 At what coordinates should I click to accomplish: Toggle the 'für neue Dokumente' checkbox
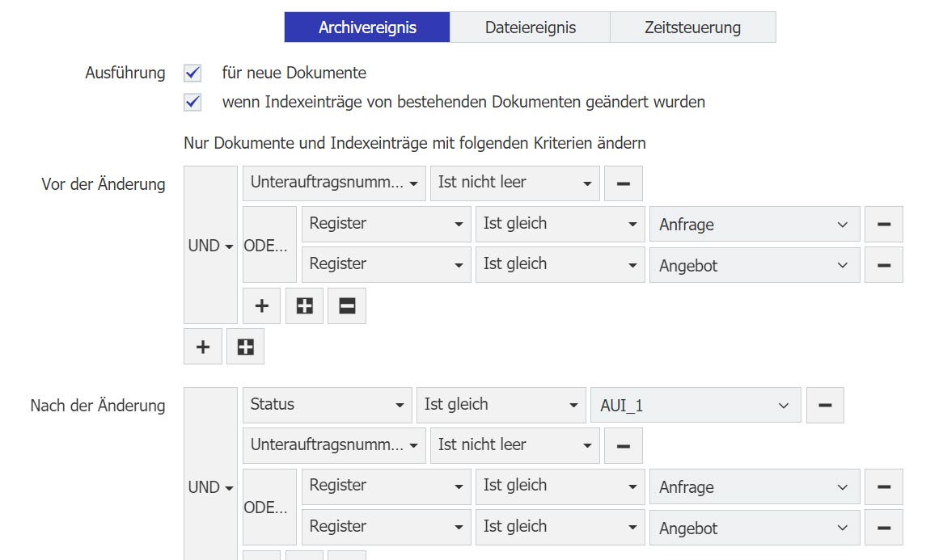click(192, 74)
